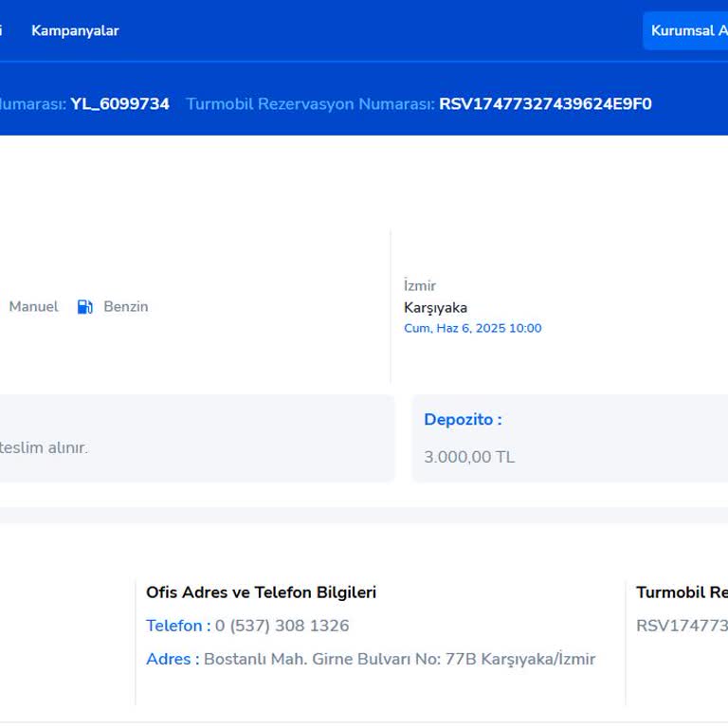Select the 3.000,00 TL deposit amount
The width and height of the screenshot is (728, 728).
pyautogui.click(x=469, y=457)
